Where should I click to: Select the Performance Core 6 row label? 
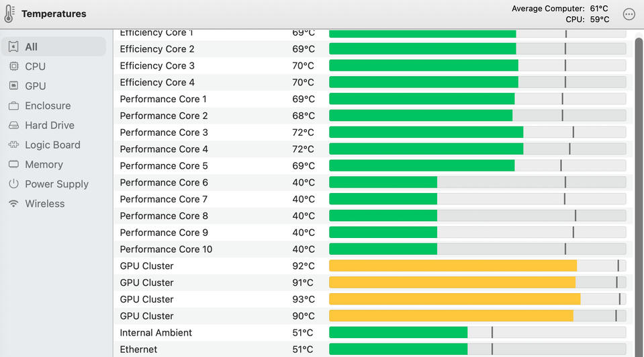click(x=164, y=183)
